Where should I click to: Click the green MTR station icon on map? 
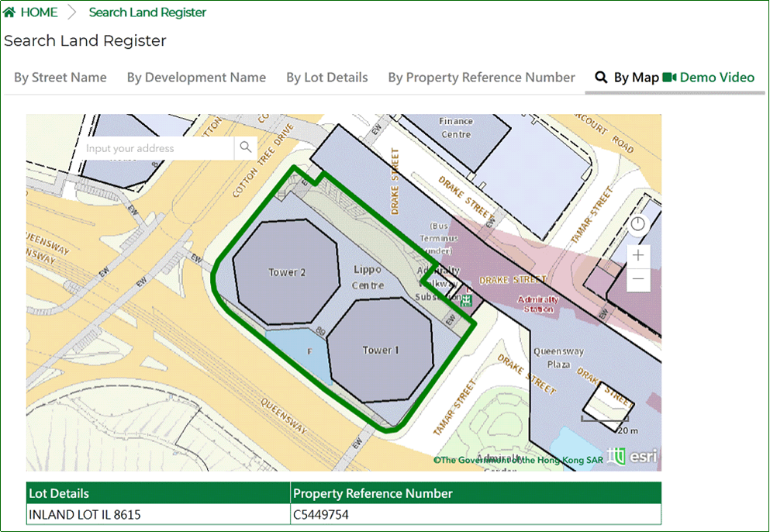click(466, 300)
